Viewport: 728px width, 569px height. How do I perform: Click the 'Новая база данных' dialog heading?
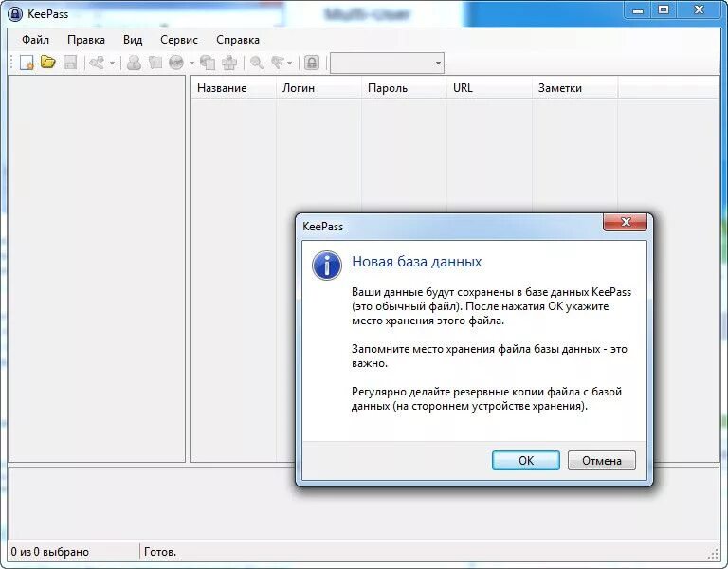416,262
